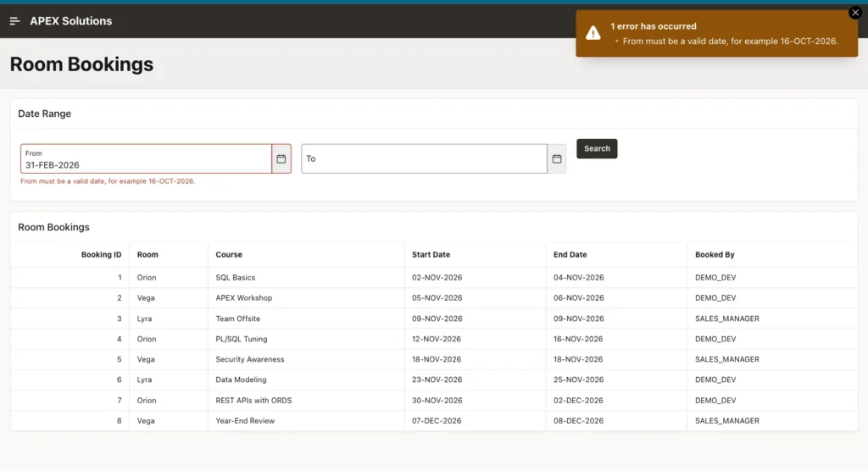Click the inline From date error message
Screen dimensions: 868x471
(108, 181)
